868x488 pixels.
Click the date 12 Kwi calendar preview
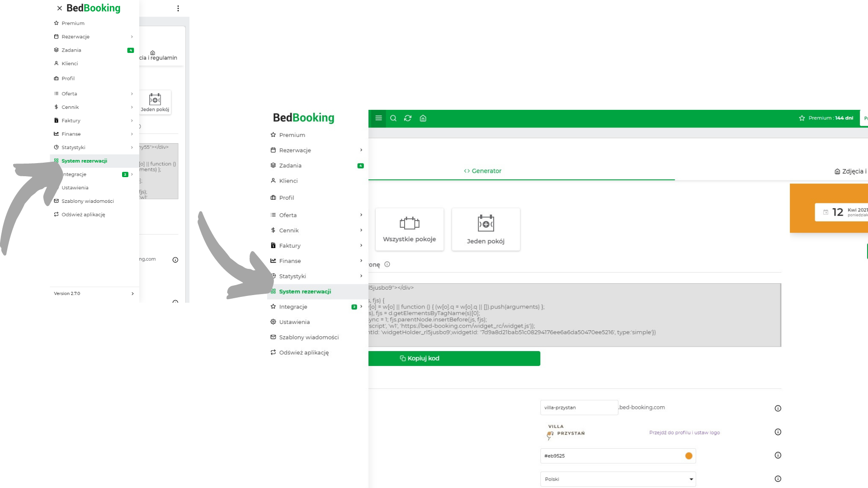tap(841, 212)
